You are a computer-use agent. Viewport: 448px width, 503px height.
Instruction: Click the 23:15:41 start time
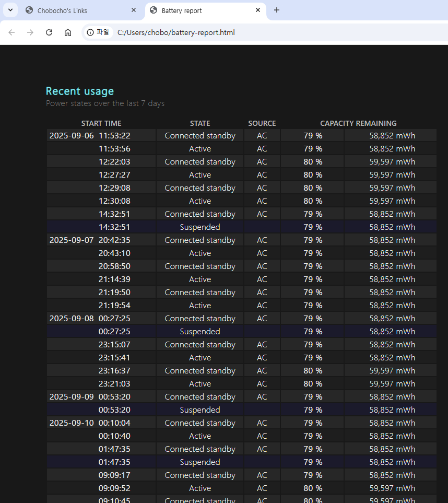click(x=114, y=358)
